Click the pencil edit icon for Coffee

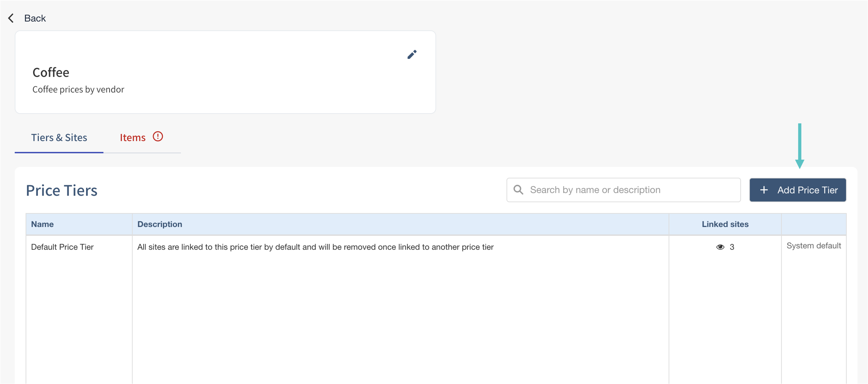[x=412, y=55]
